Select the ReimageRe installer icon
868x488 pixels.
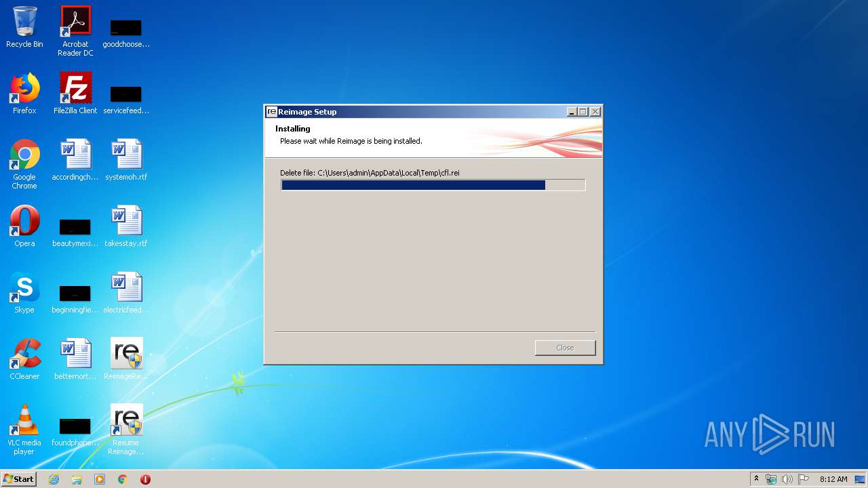pyautogui.click(x=126, y=360)
